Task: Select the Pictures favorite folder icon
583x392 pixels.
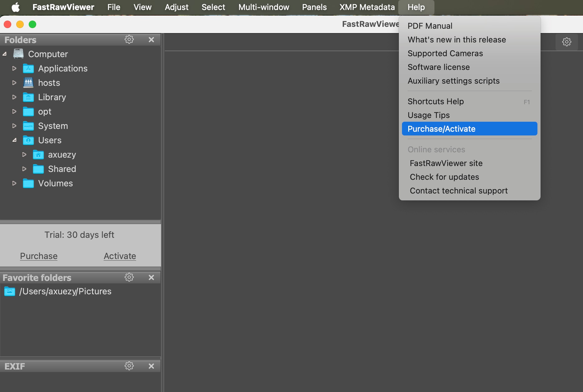Action: pos(10,292)
